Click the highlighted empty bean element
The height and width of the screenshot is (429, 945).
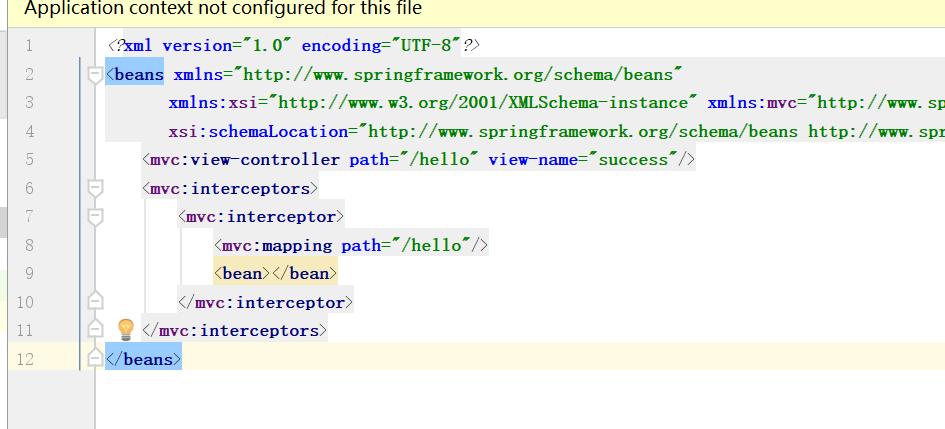click(x=275, y=274)
